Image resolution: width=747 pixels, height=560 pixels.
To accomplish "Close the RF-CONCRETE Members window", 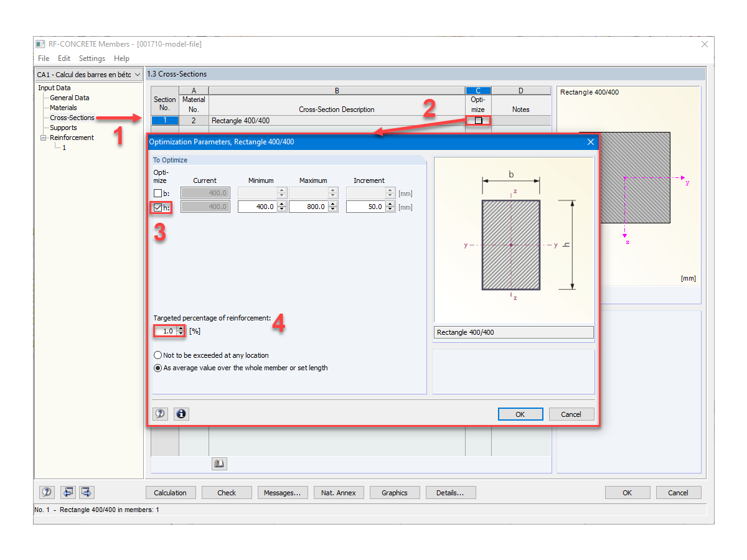I will coord(705,44).
